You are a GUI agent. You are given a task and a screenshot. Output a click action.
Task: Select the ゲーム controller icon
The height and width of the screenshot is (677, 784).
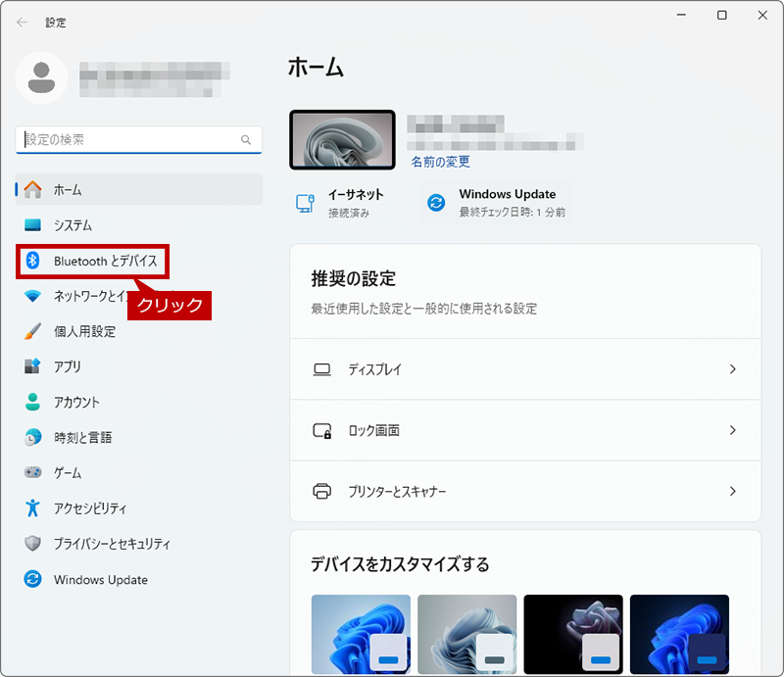[x=33, y=472]
